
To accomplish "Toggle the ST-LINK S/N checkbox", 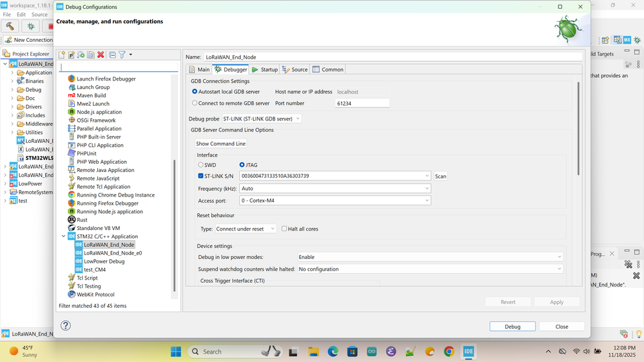I will tap(201, 176).
